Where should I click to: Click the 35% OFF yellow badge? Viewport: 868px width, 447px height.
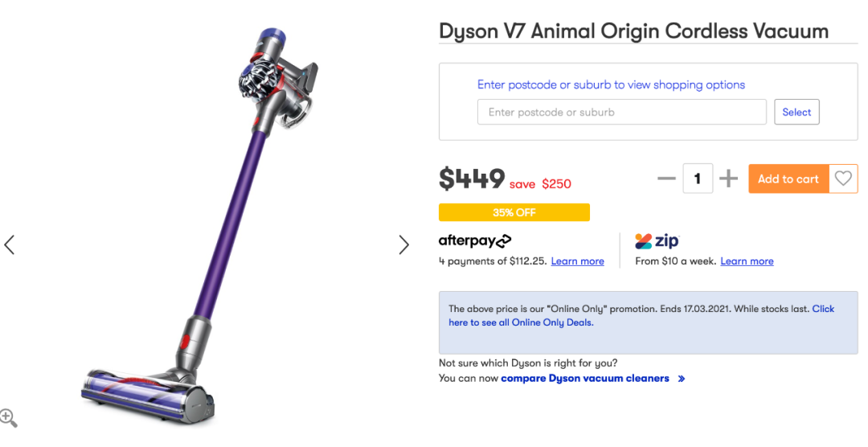(514, 212)
